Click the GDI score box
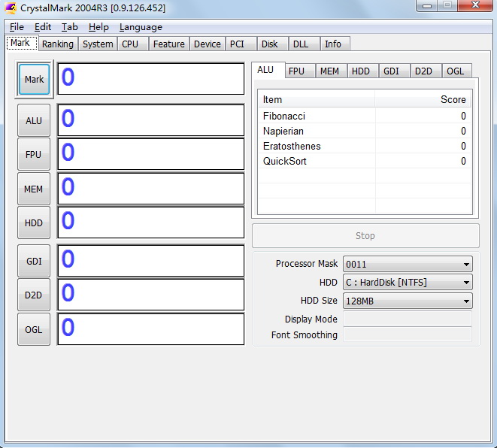Image resolution: width=497 pixels, height=448 pixels. pos(151,261)
